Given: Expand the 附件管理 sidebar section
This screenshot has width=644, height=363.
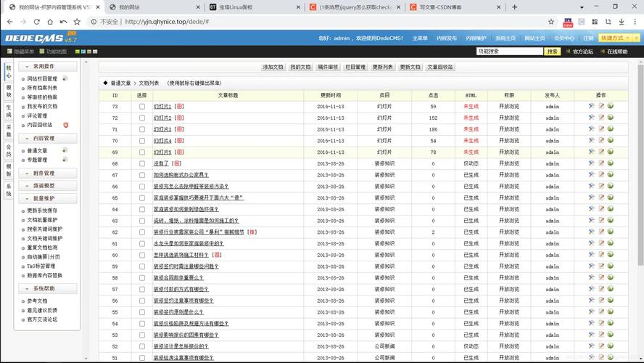Looking at the screenshot, I should pyautogui.click(x=44, y=174).
